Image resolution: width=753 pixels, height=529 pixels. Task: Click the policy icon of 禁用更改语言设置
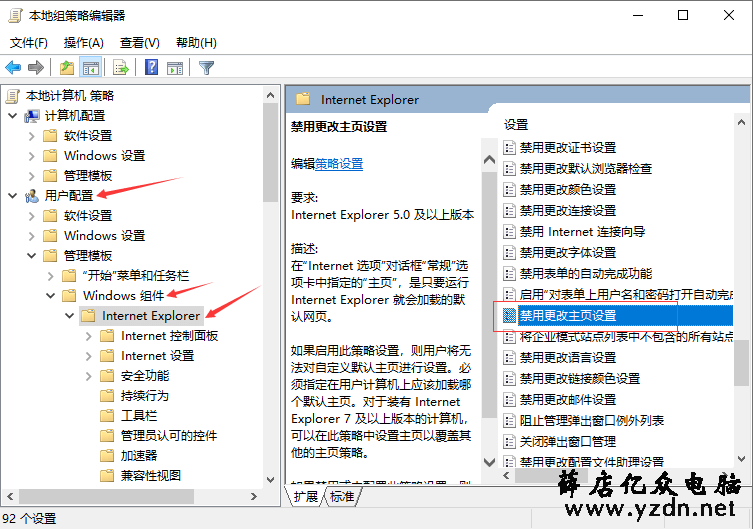509,358
